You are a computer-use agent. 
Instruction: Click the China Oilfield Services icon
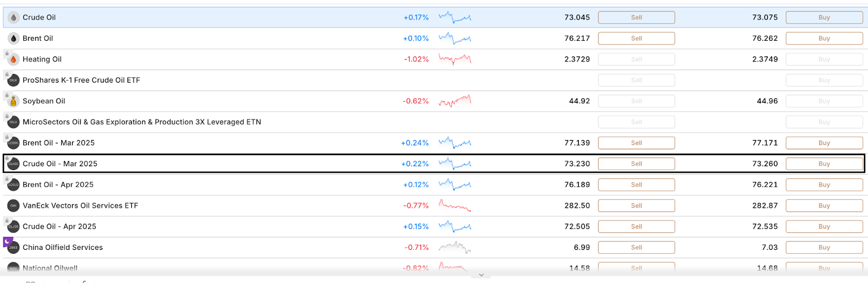(x=14, y=248)
